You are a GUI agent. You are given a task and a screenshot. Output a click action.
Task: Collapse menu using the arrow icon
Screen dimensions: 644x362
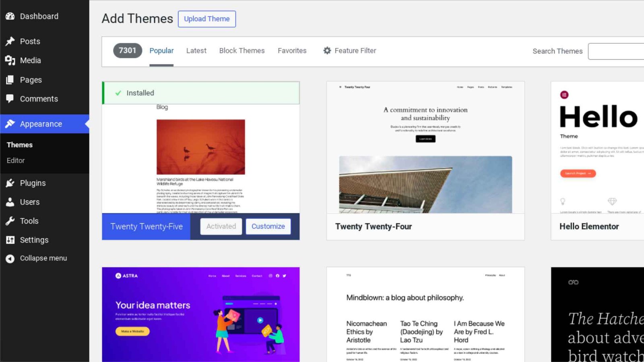(x=10, y=259)
